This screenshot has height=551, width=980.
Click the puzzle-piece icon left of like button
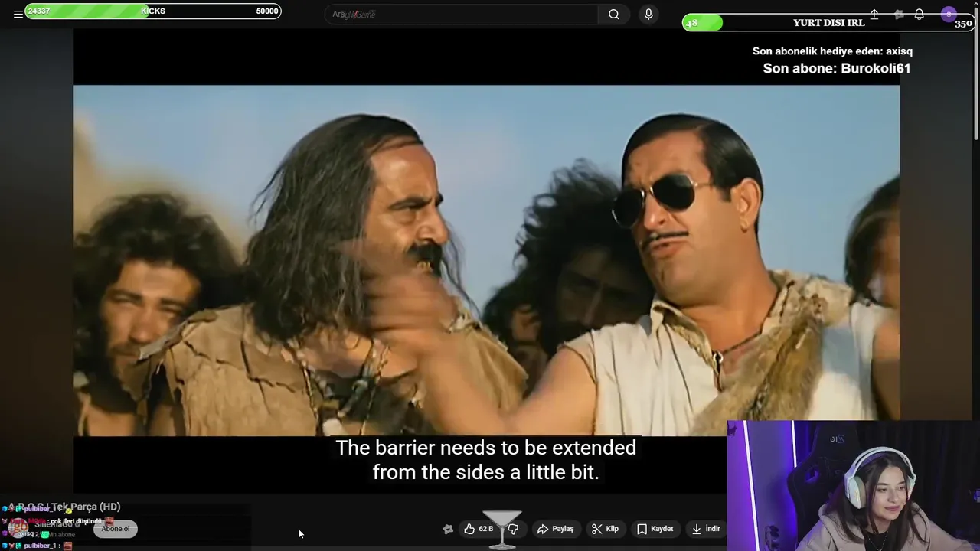point(448,529)
